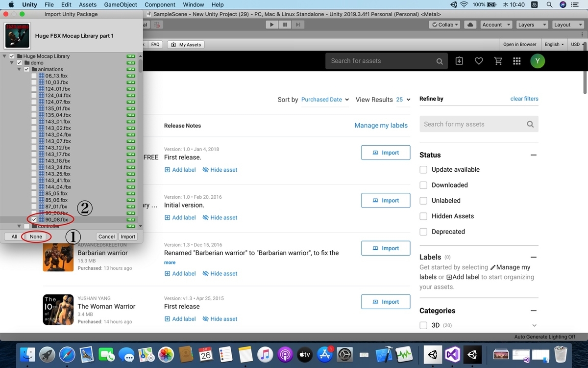Open the Account dropdown
The width and height of the screenshot is (588, 368).
tap(495, 25)
